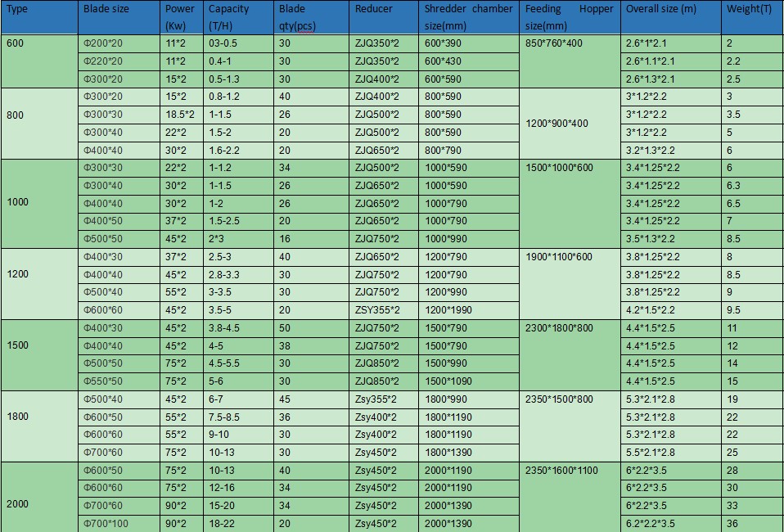The height and width of the screenshot is (532, 784).
Task: Select blade quantity cell "45"
Action: coord(311,399)
